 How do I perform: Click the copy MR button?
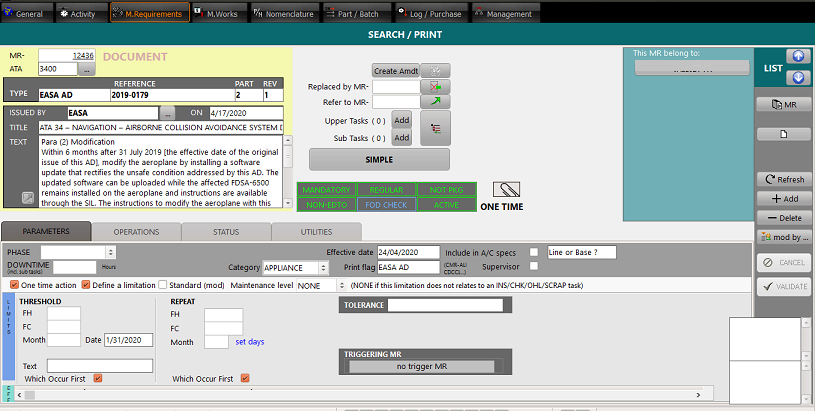click(784, 104)
